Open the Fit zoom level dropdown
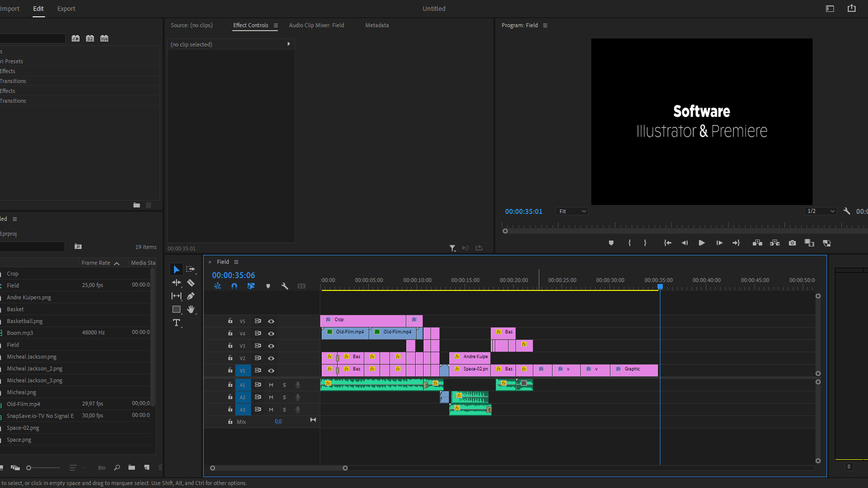 point(572,211)
